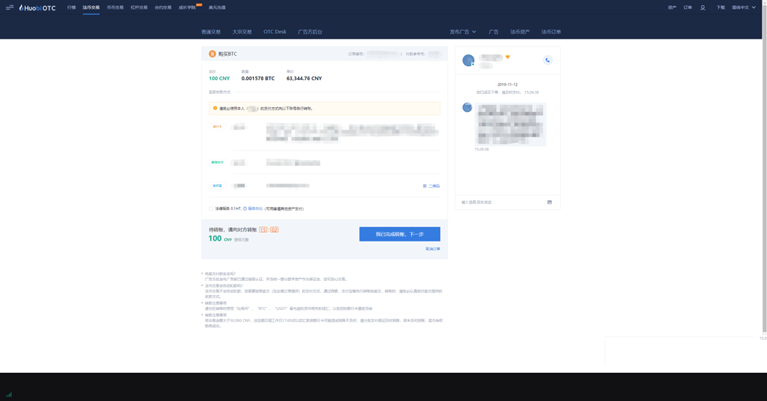
Task: Click the green icon in bottom-left taskbar
Action: [x=9, y=394]
